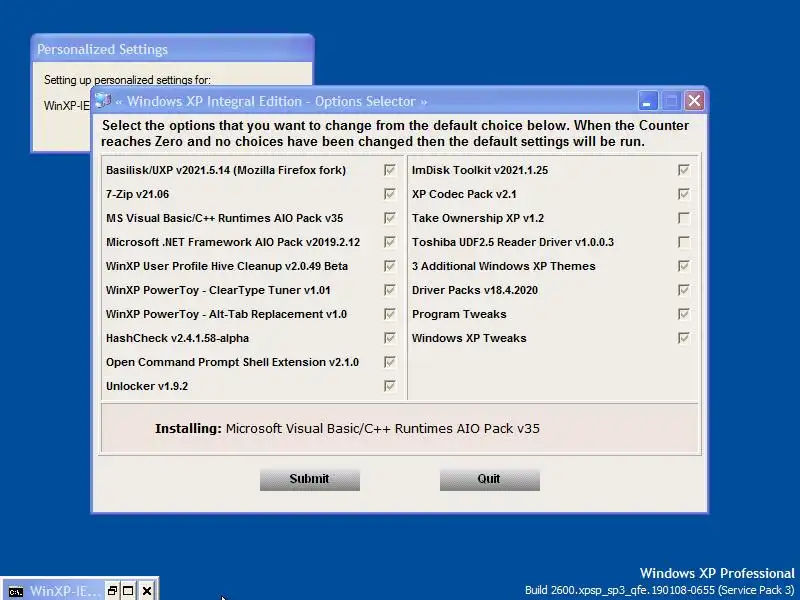The height and width of the screenshot is (600, 800).
Task: Click the 'Take Ownership XP v1.2' label
Action: coord(478,218)
